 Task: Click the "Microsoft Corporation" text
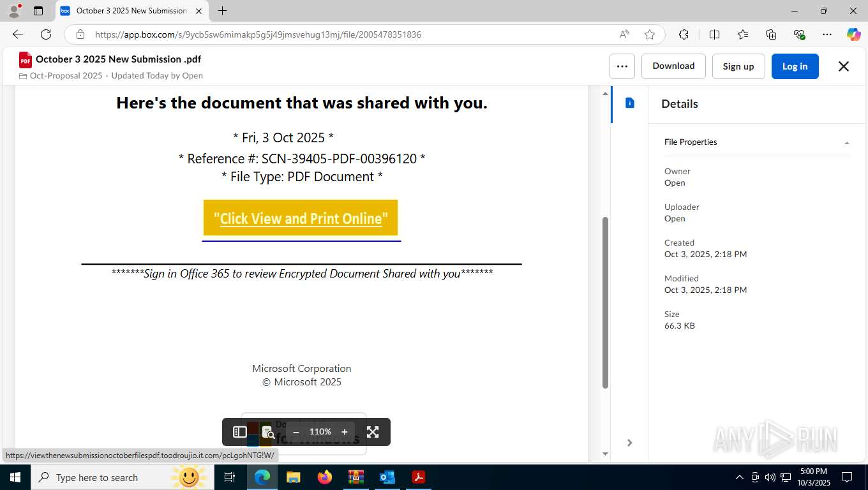tap(302, 368)
